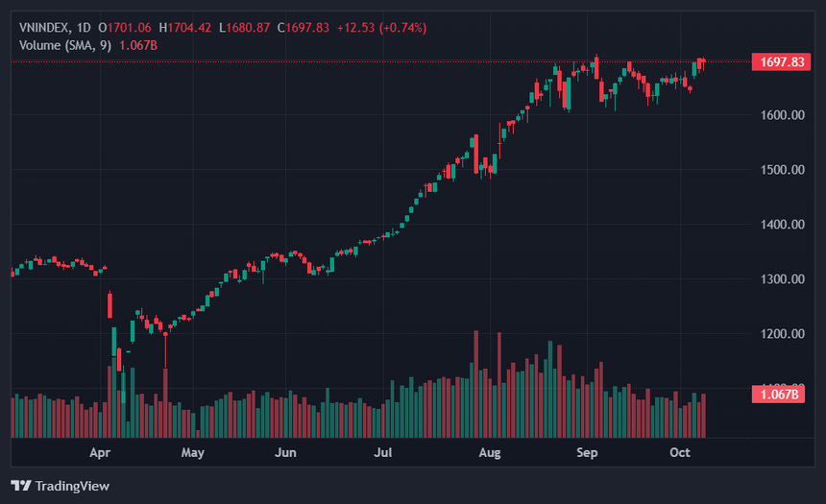Select the Oct label on time axis

[680, 451]
